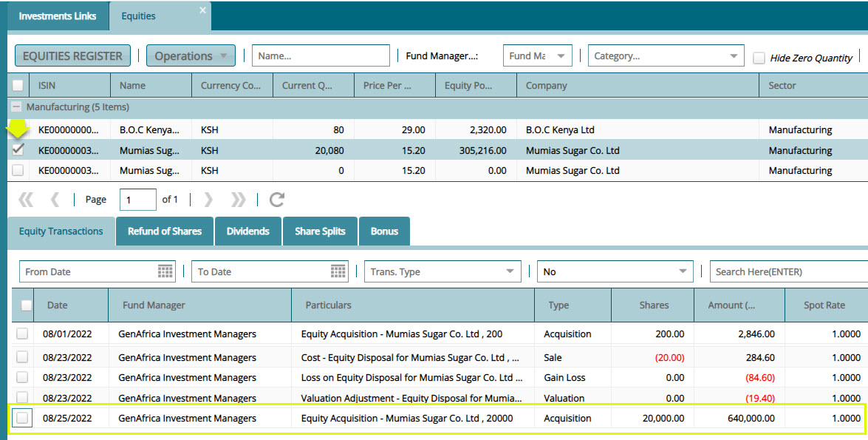Open the From Date calendar picker
The width and height of the screenshot is (868, 440).
(x=165, y=271)
